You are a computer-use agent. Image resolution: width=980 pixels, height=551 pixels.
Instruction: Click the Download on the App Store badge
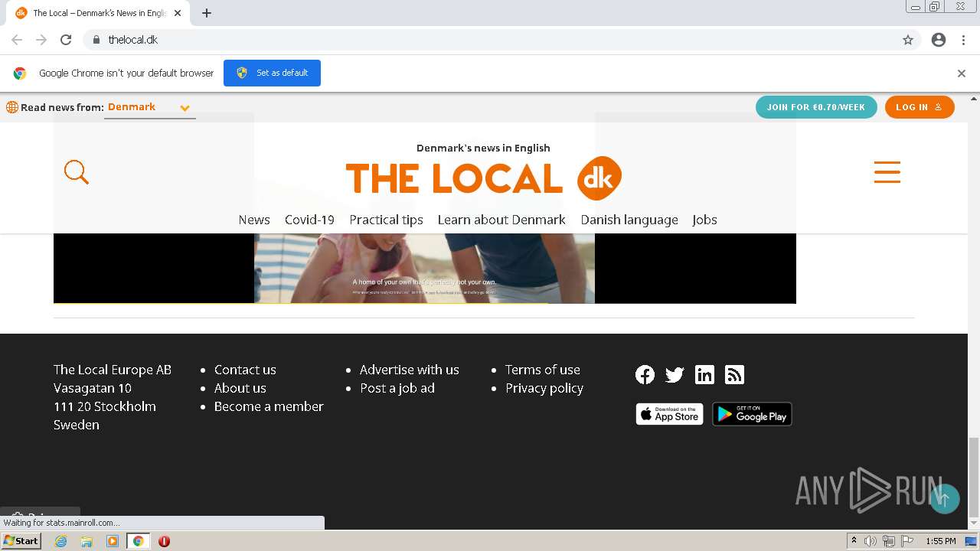[669, 414]
